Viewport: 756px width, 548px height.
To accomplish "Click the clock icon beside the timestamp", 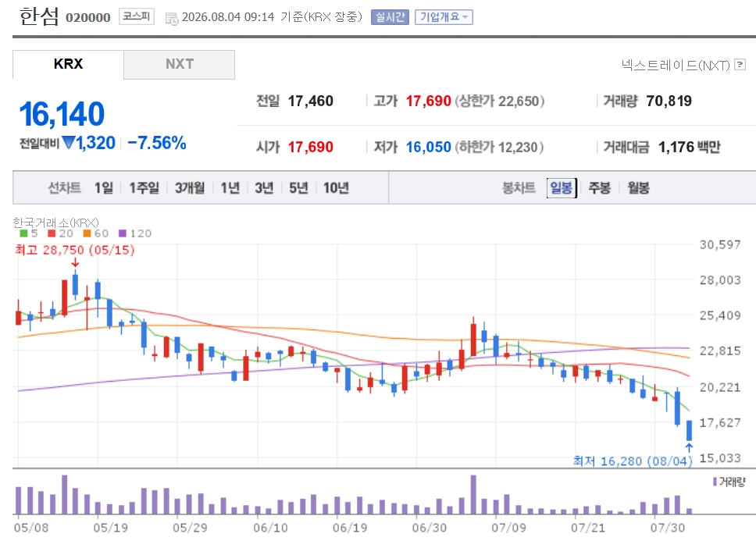I will (x=172, y=19).
